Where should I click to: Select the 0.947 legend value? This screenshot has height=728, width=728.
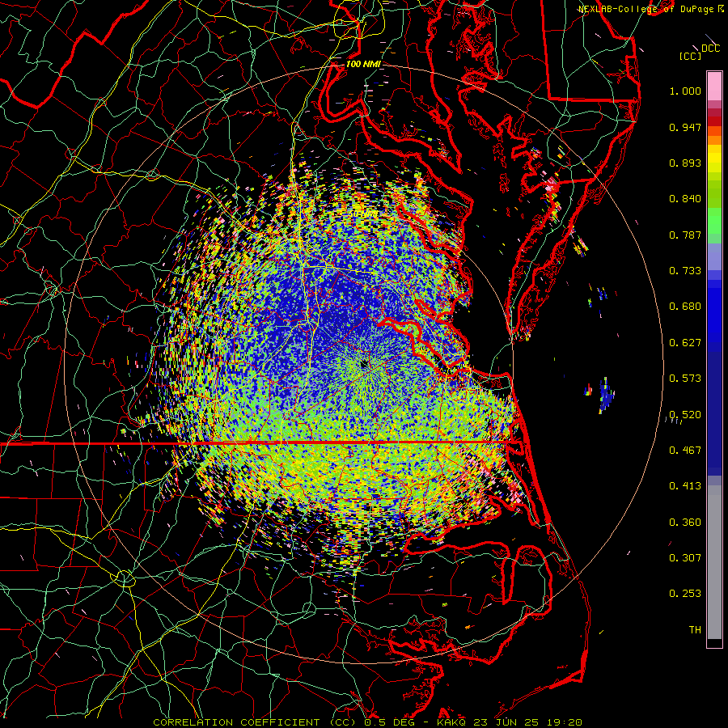click(685, 127)
